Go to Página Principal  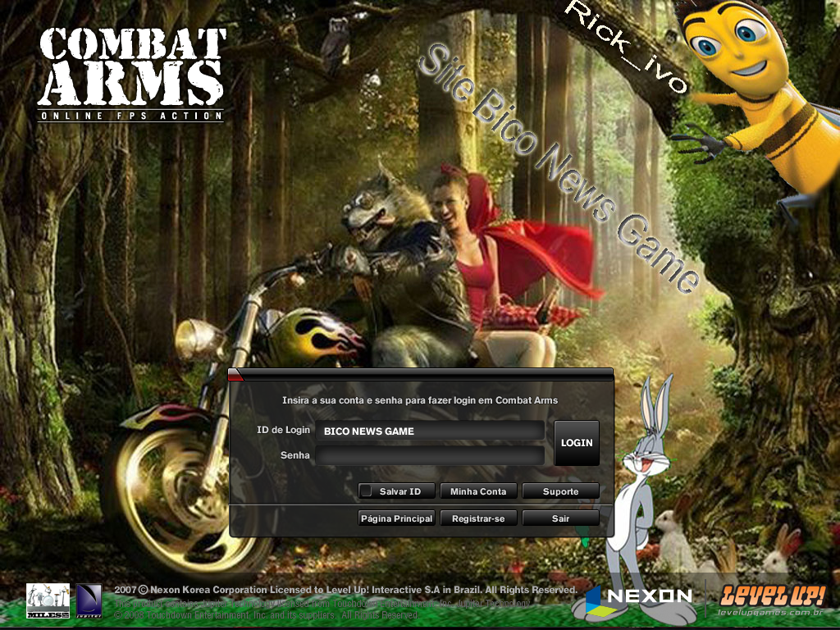396,518
